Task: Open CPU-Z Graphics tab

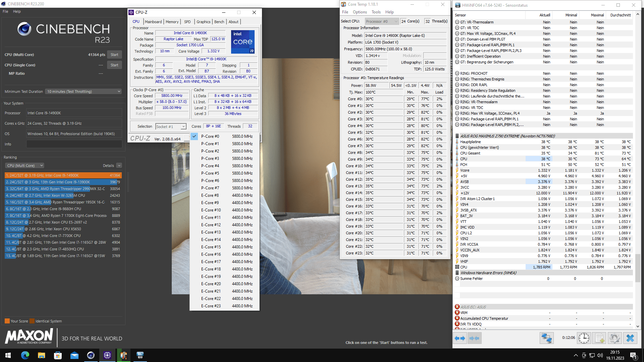Action: point(203,22)
